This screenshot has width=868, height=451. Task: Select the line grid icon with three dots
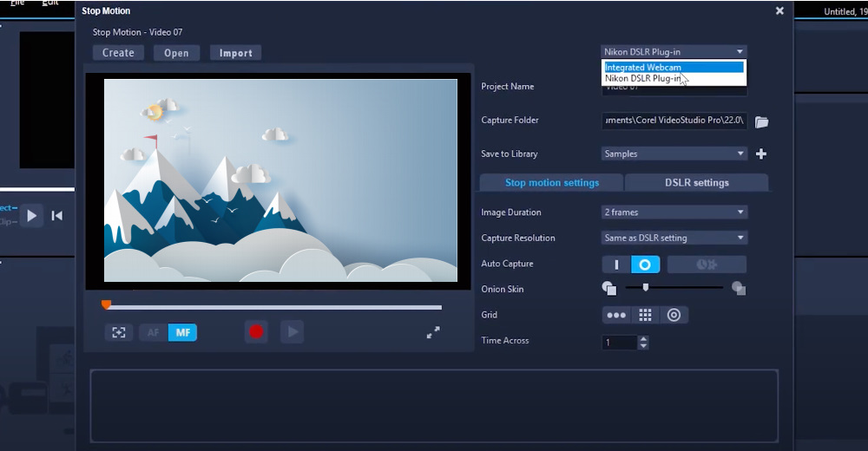click(x=616, y=316)
